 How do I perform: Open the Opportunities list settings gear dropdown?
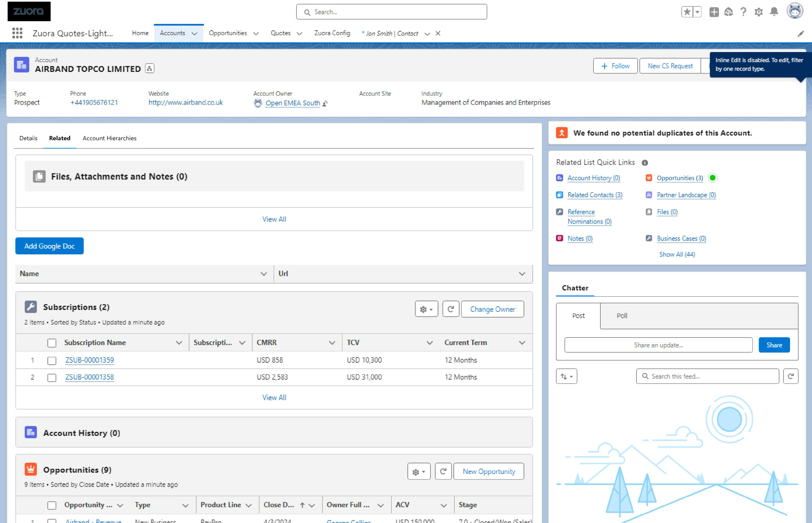click(419, 471)
